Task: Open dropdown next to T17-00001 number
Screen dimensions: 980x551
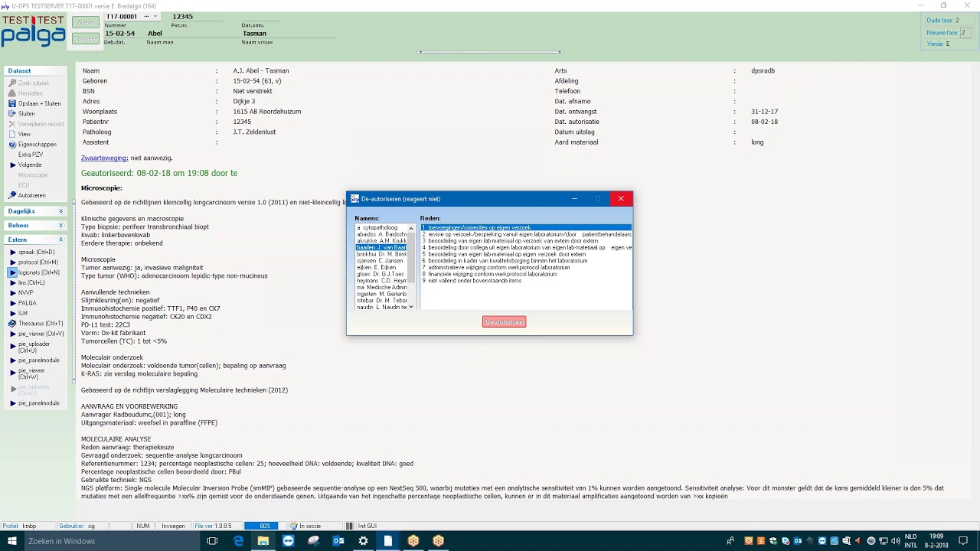Action: (x=155, y=16)
